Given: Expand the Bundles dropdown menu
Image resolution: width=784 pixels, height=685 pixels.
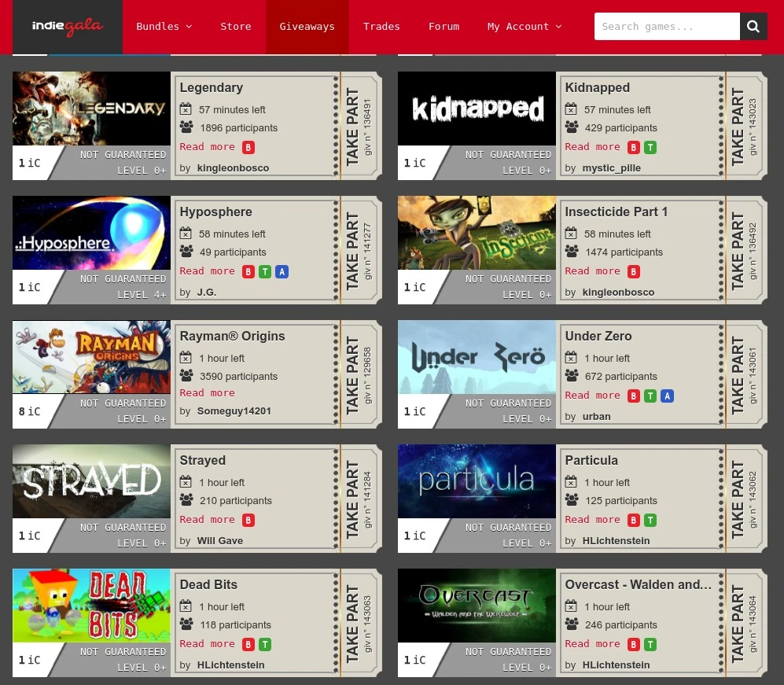Looking at the screenshot, I should tap(164, 27).
